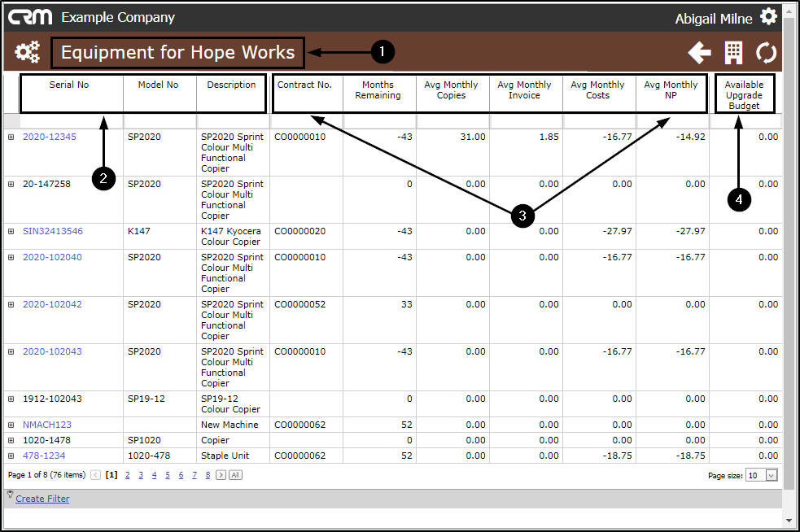Click the back arrow icon
This screenshot has height=532, width=800.
699,53
